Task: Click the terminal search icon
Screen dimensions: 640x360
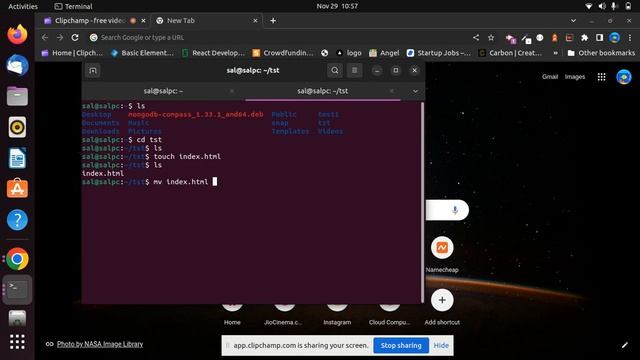Action: pos(335,71)
